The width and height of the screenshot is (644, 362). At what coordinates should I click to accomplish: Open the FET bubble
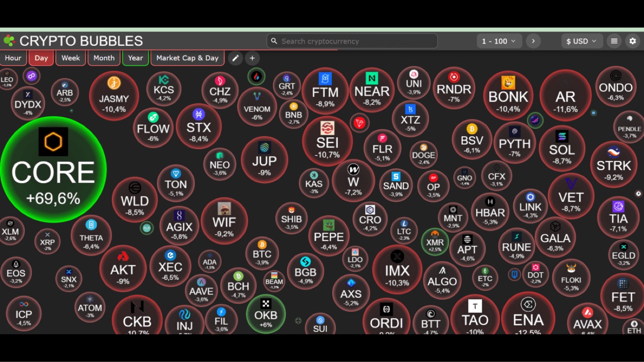[x=623, y=296]
